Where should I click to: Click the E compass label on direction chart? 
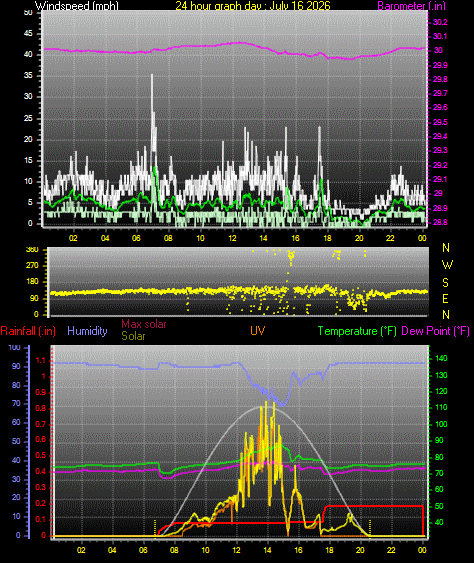click(x=445, y=298)
